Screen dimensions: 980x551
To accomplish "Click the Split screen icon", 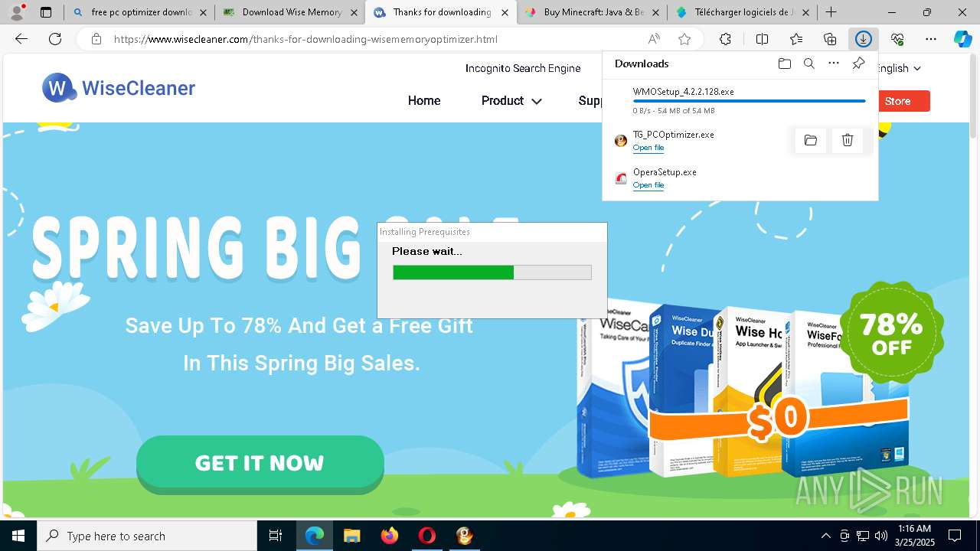I will [x=762, y=39].
